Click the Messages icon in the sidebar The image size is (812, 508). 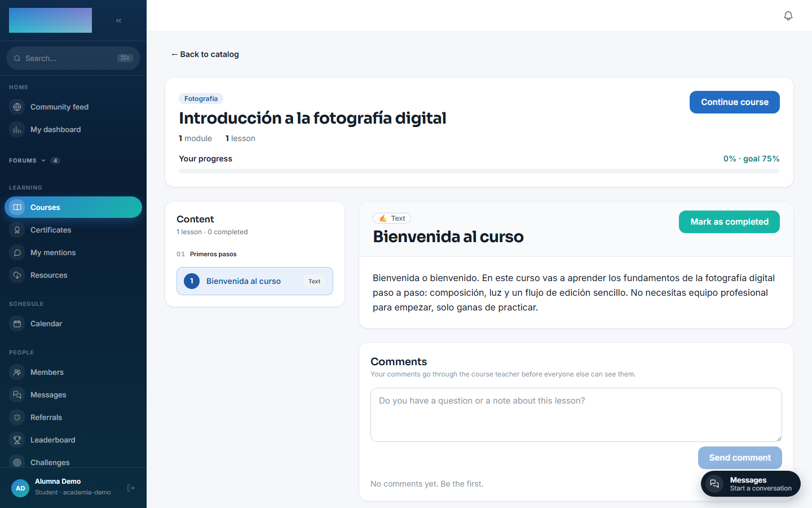(17, 395)
